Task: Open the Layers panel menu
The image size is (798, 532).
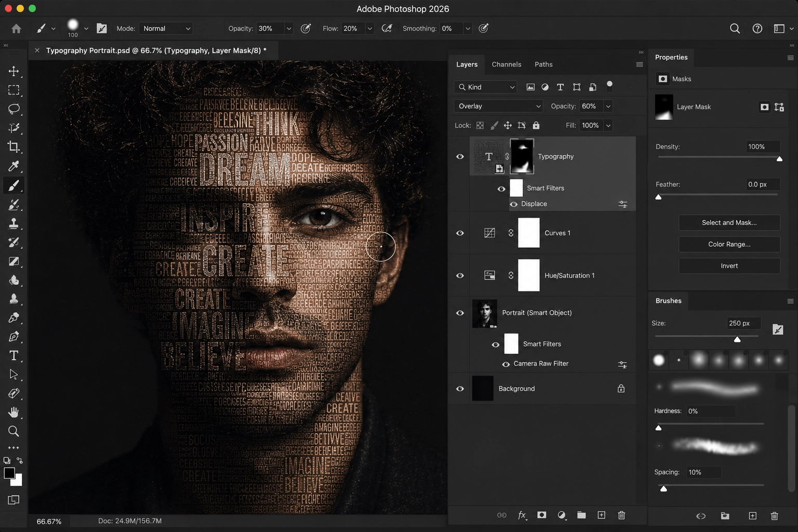Action: pos(640,64)
